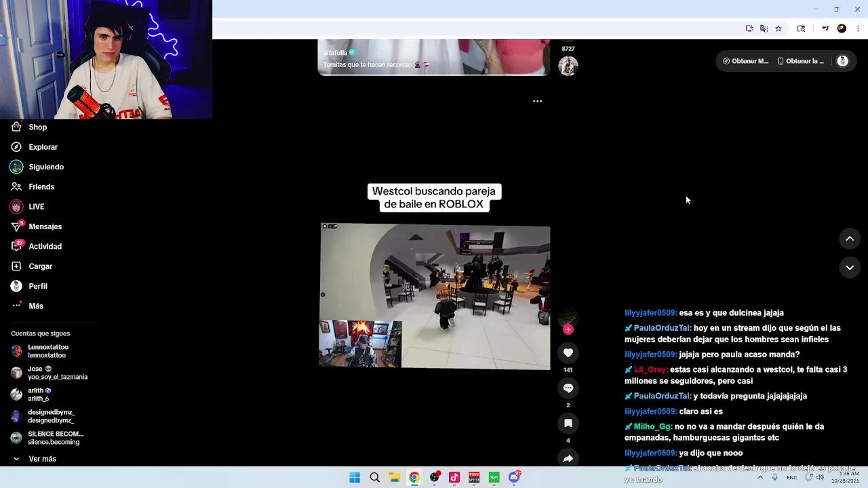Open the video's three-dot options menu
868x488 pixels.
point(537,101)
